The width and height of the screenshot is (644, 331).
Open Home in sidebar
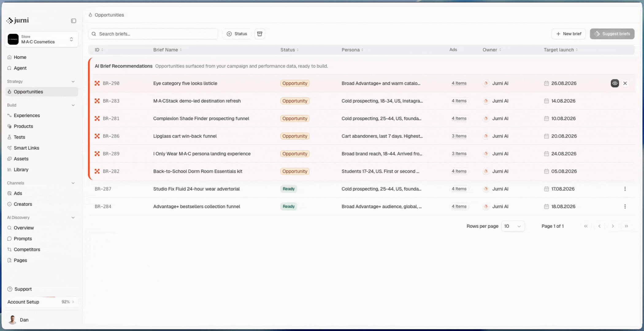[42, 57]
